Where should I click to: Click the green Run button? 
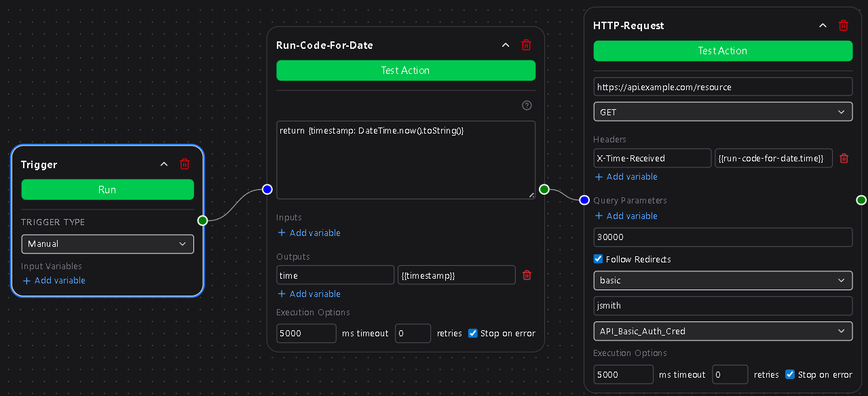[107, 190]
